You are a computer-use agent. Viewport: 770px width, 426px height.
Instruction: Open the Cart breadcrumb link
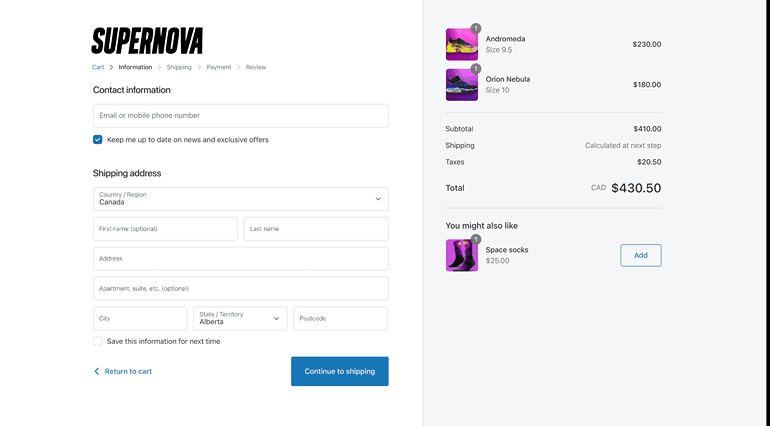click(x=98, y=67)
